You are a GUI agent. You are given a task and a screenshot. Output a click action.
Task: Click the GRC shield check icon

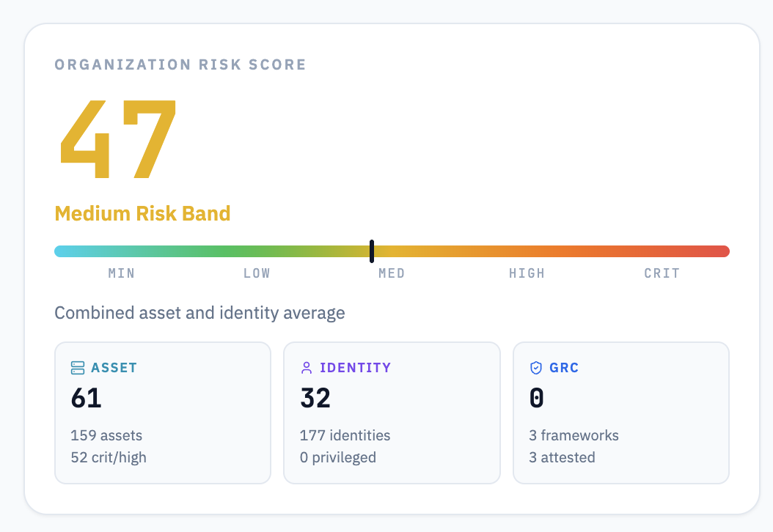click(536, 367)
